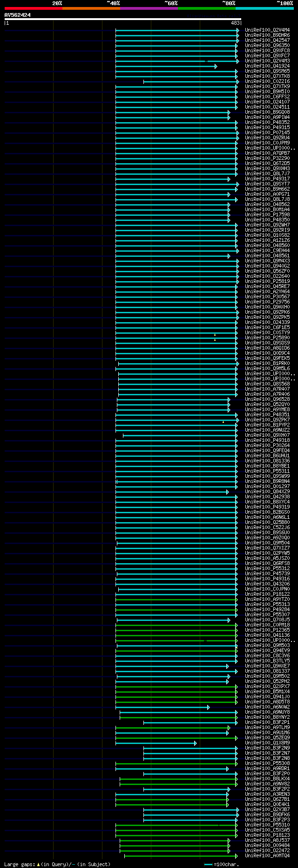Select the entry UniRef100_Q8S568
The height and width of the screenshot is (868, 298).
pos(267,384)
